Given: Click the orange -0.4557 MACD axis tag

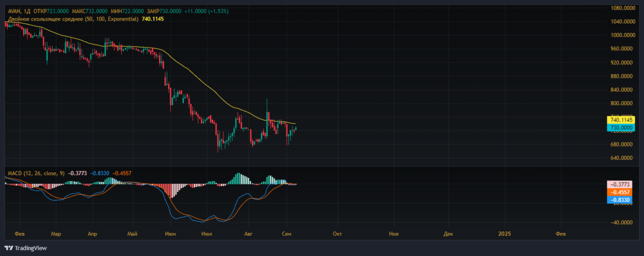Looking at the screenshot, I should (619, 192).
